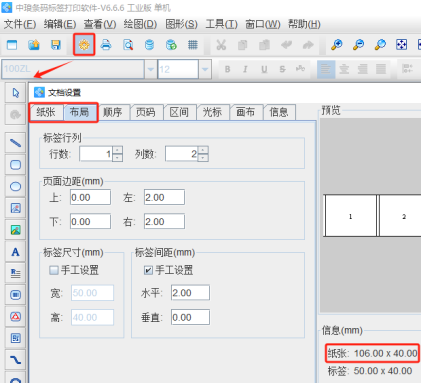This screenshot has width=421, height=384.
Task: Cut the selection with the scissors icon
Action: click(x=221, y=44)
